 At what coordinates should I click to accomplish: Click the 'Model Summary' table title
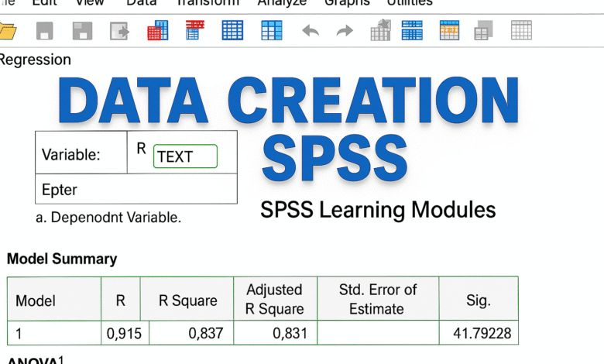62,259
